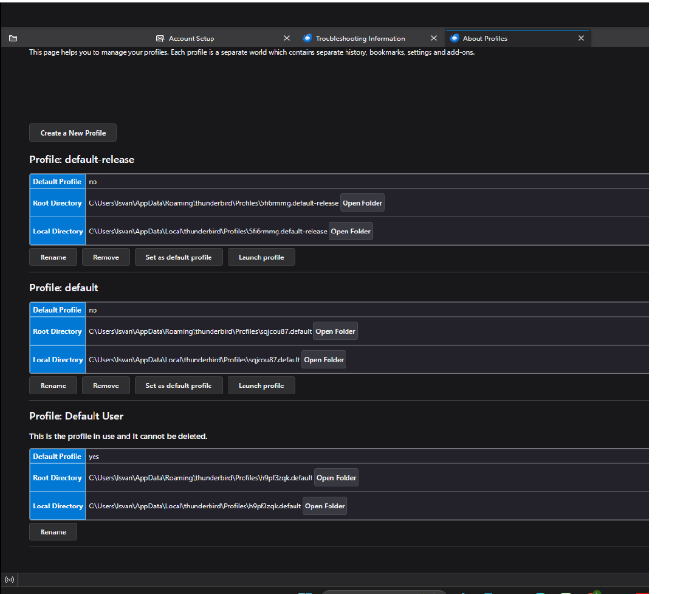Click 'Local Directory' label in Default User table
The height and width of the screenshot is (594, 700).
tap(58, 506)
